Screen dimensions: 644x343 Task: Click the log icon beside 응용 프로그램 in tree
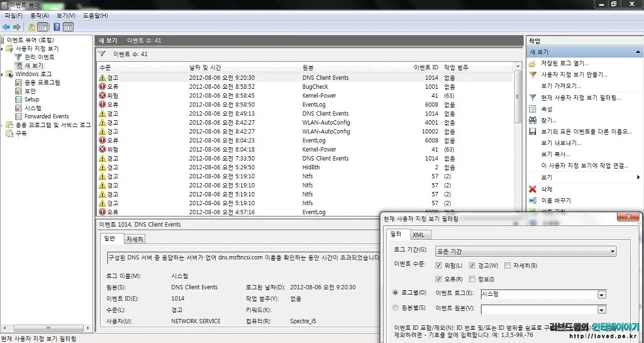[18, 82]
